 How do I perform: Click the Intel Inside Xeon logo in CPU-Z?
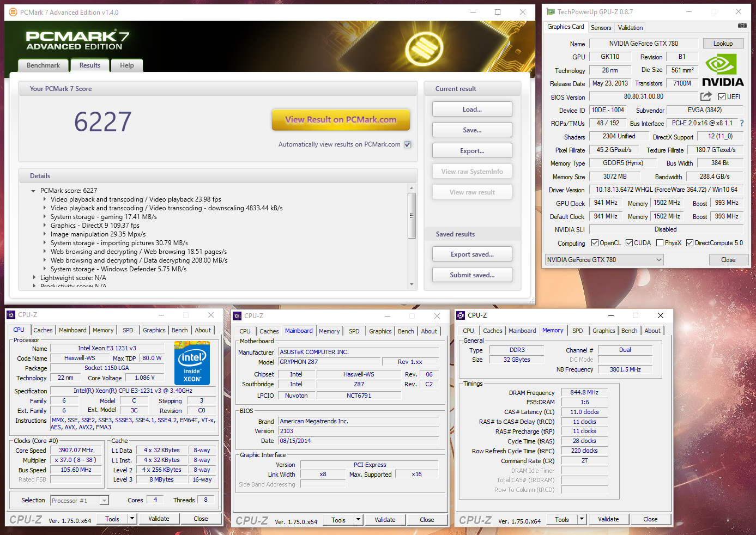click(192, 363)
